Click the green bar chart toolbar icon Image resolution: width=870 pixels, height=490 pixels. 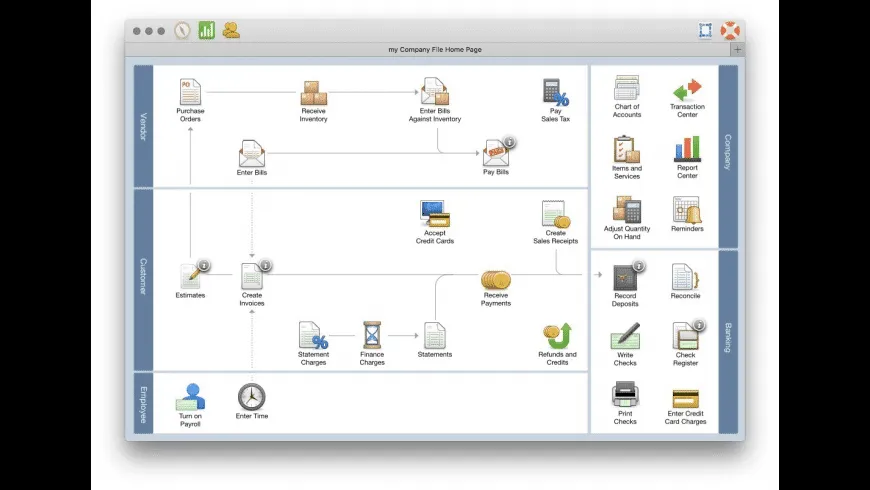pos(206,30)
